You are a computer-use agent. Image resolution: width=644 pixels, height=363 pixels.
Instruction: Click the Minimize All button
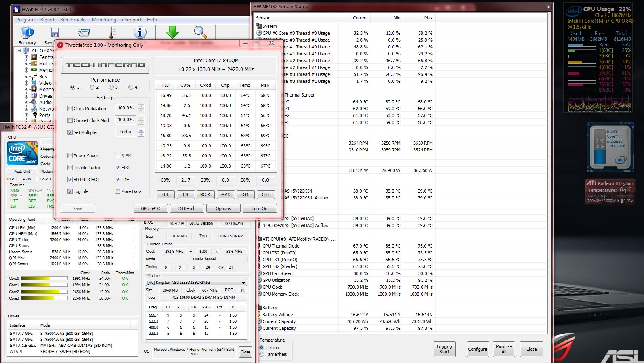tap(503, 349)
